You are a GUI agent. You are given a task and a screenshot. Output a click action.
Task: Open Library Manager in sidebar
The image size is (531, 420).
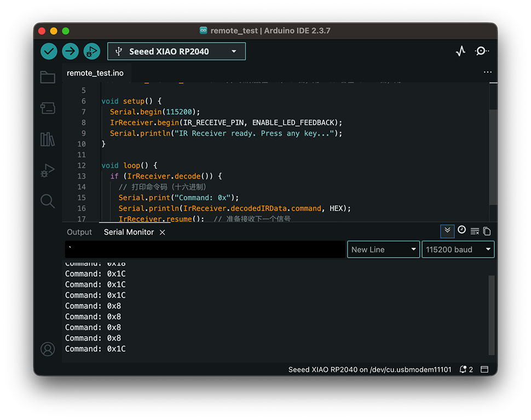48,139
